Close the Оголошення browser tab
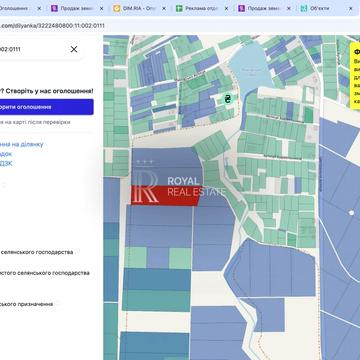Screen dimensions: 360x360 [39, 9]
